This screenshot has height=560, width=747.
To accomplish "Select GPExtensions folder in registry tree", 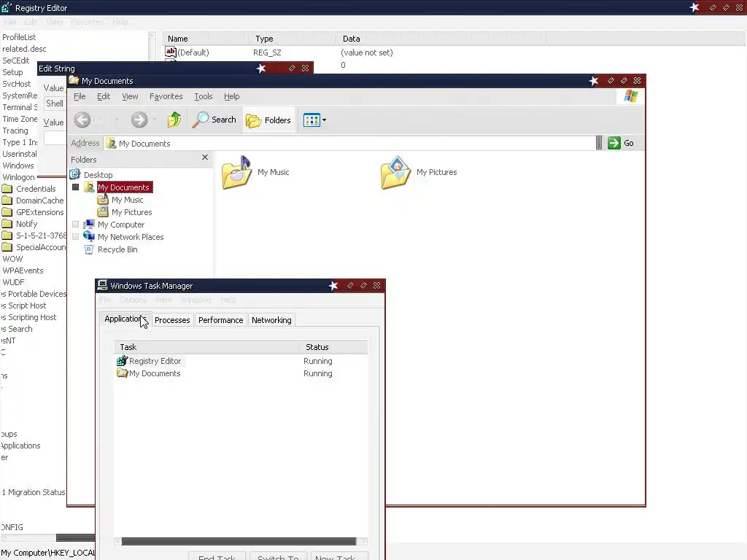I will (40, 212).
